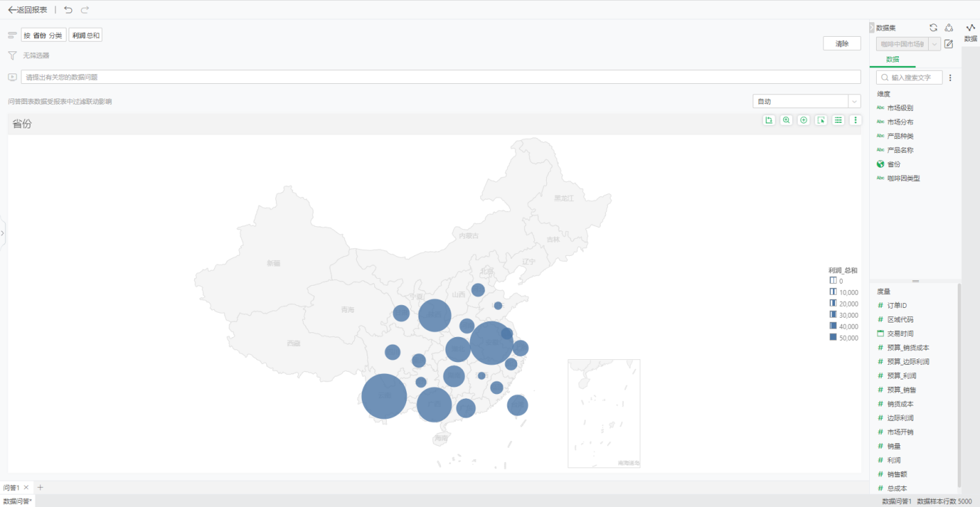The image size is (980, 507).
Task: Click the 清除 button
Action: tap(842, 44)
